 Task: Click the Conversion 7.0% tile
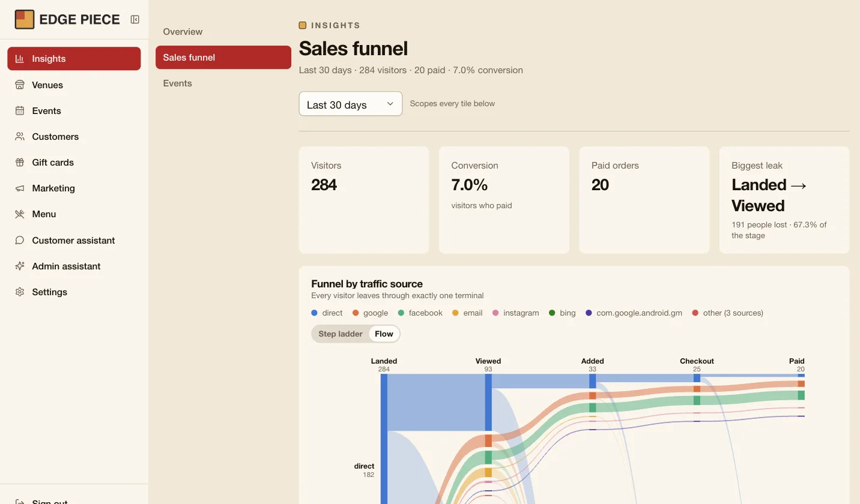click(504, 200)
